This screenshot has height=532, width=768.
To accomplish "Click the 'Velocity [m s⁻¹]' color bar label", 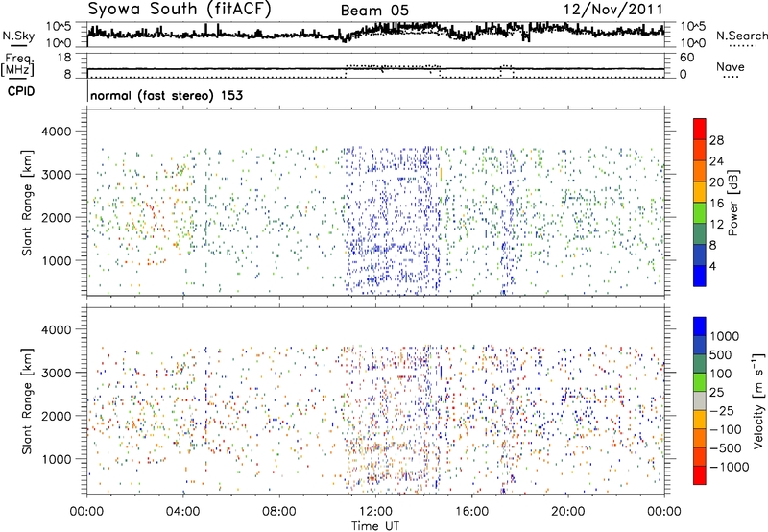I will [x=758, y=400].
